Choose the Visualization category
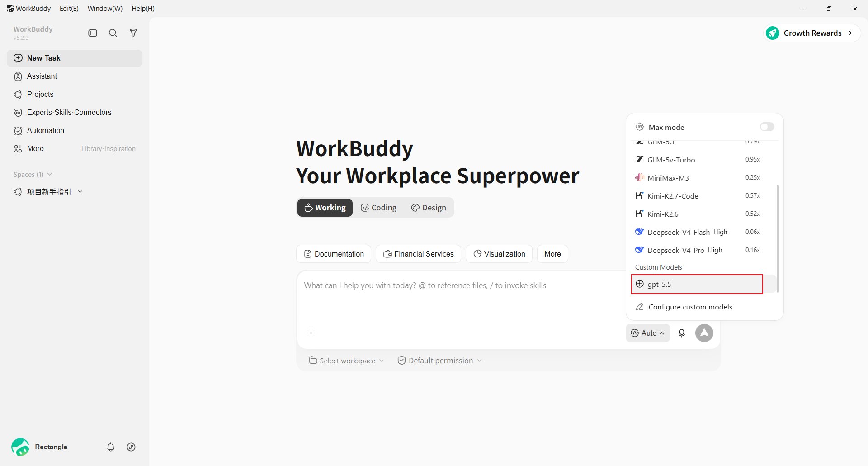 click(x=499, y=254)
